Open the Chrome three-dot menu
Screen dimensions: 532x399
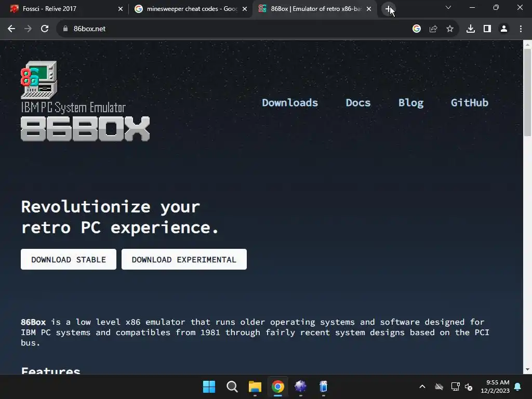521,29
